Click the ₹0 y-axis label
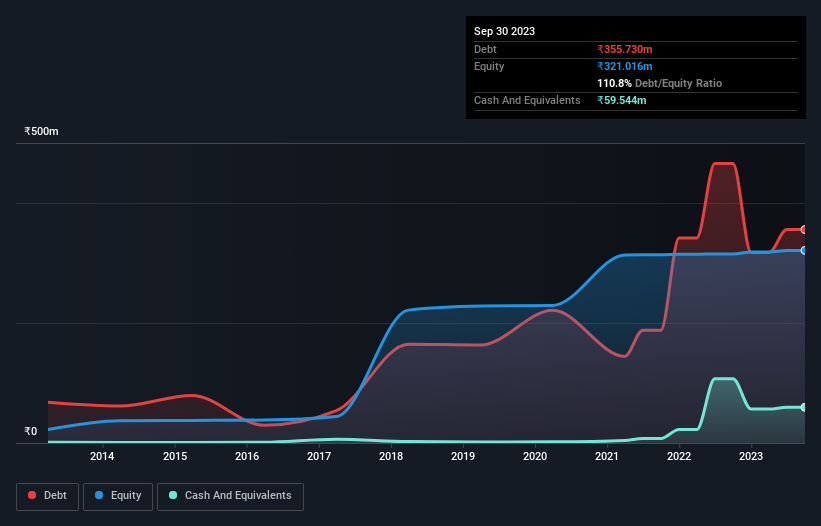Image resolution: width=821 pixels, height=526 pixels. pyautogui.click(x=31, y=431)
